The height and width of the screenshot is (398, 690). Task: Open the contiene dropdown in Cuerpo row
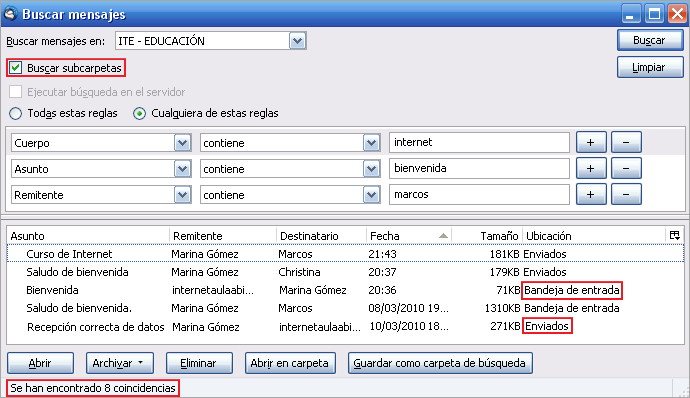371,143
